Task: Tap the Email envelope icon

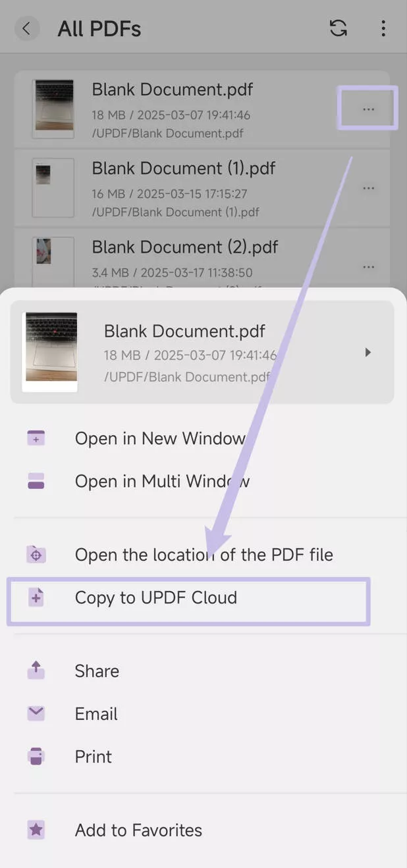Action: tap(36, 713)
